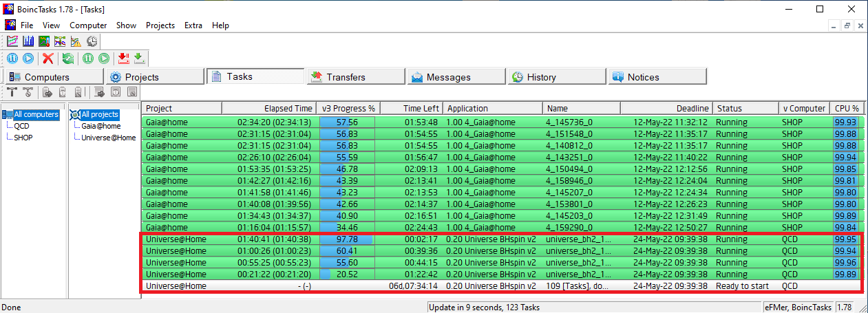This screenshot has height=313, width=868.
Task: Sort by the Elapsed Time column header
Action: (268, 108)
